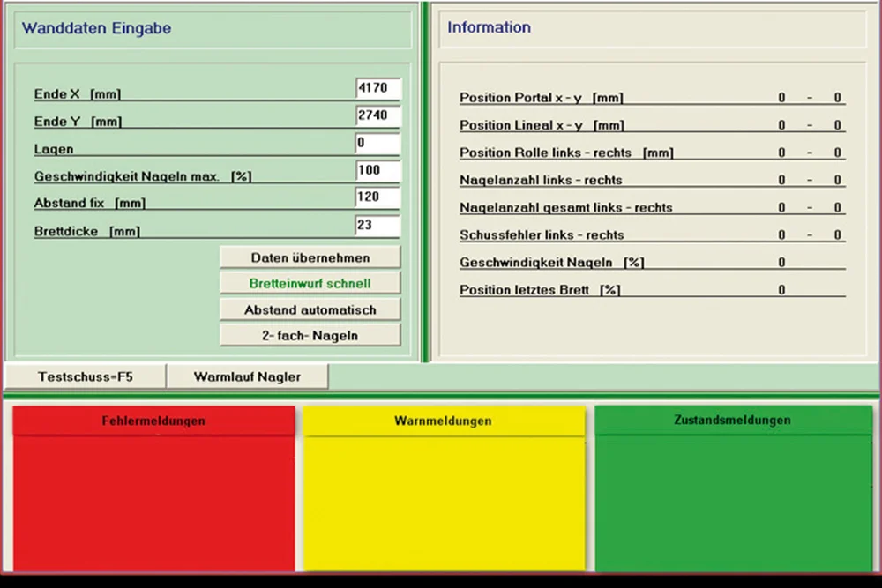The height and width of the screenshot is (588, 882).
Task: Open the yellow Warnmeldungen header
Action: (x=443, y=421)
